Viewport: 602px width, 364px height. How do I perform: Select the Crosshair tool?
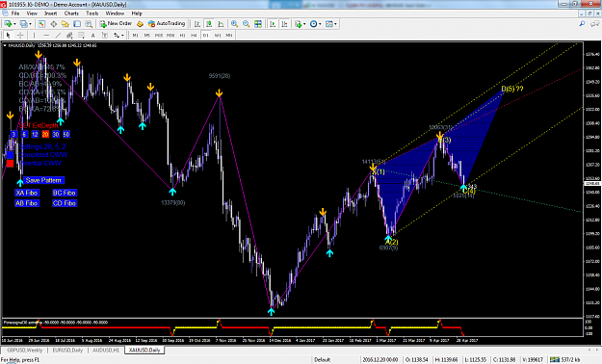point(20,35)
